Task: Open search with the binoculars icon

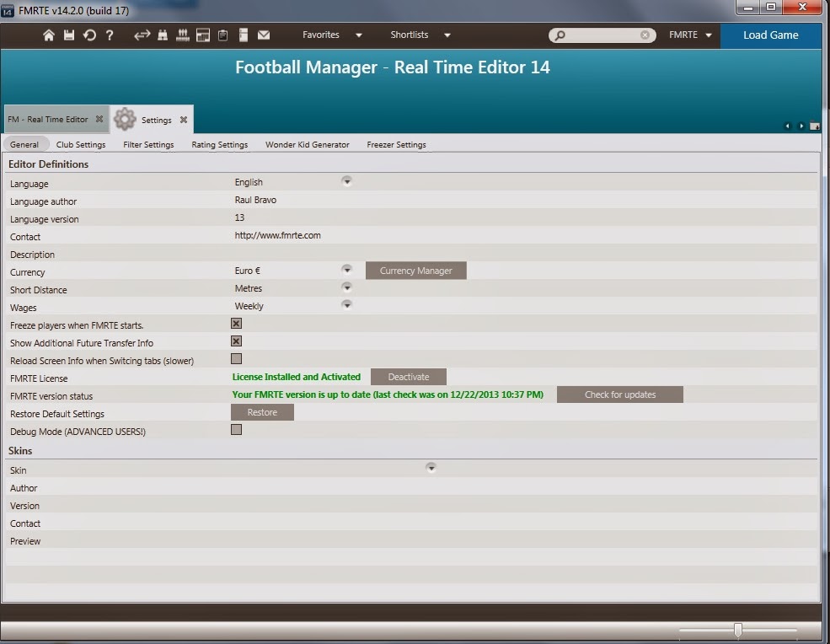Action: 163,35
